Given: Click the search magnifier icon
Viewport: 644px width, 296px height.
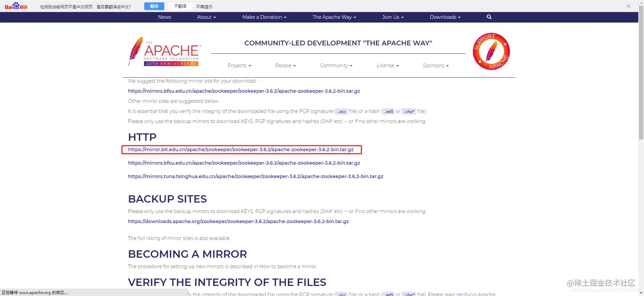Looking at the screenshot, I should click(489, 17).
